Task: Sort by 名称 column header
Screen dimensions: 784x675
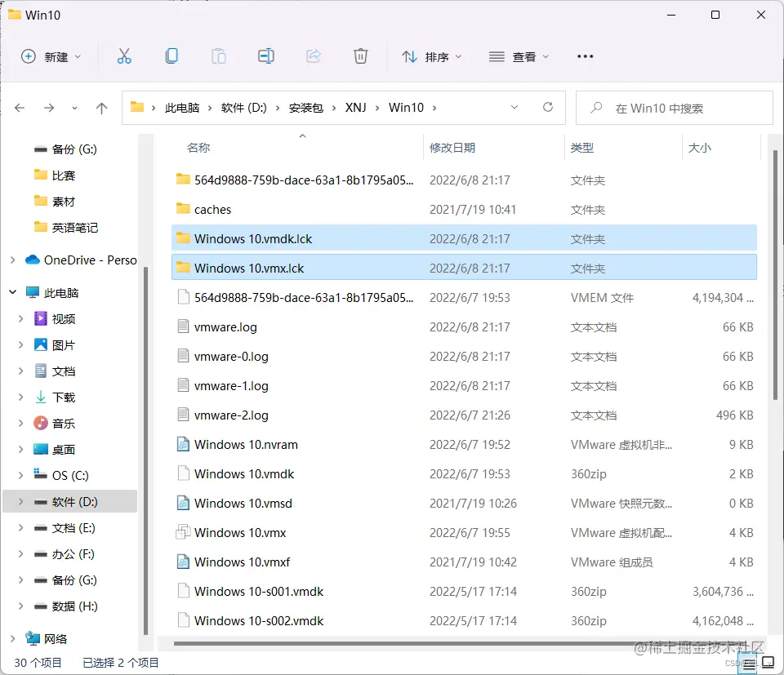Action: [x=198, y=148]
